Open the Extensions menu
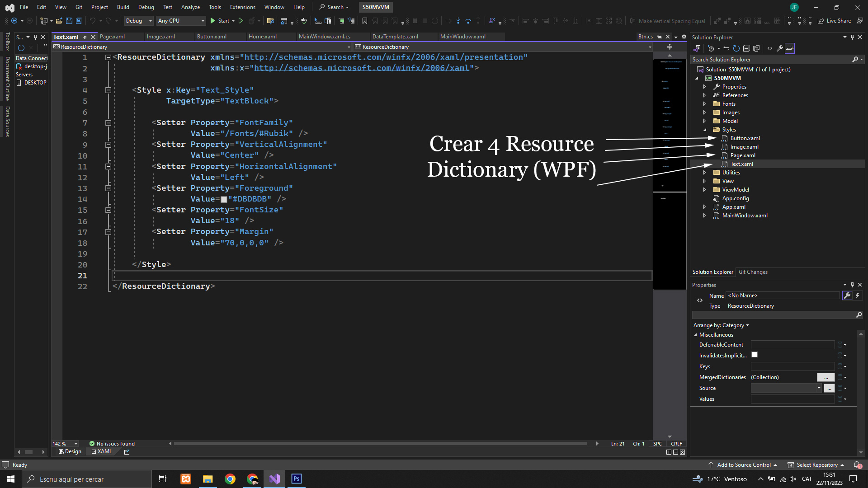The width and height of the screenshot is (868, 488). (242, 7)
